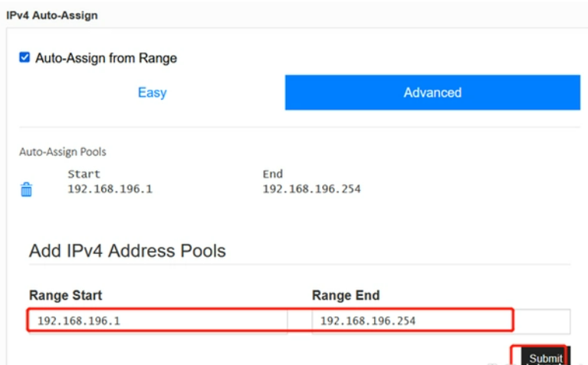Click the Range End field label
588x365 pixels.
pos(346,295)
